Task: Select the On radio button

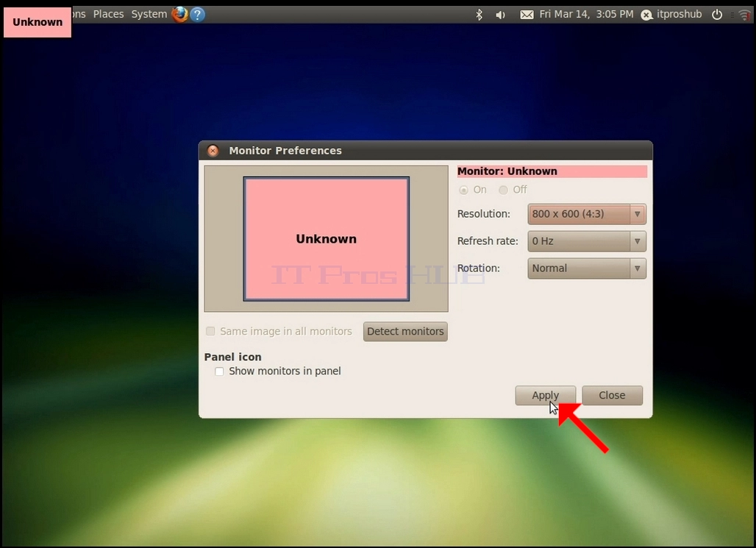Action: [x=464, y=190]
